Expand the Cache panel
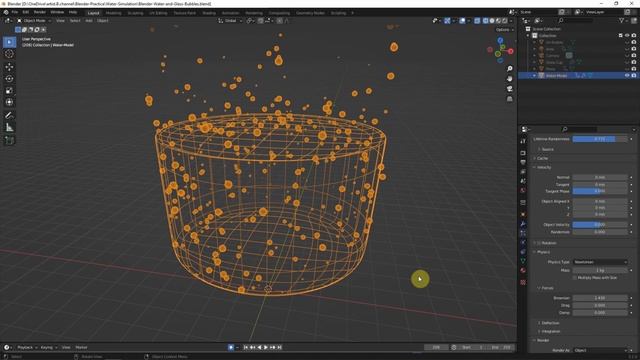This screenshot has height=360, width=640. pos(542,158)
